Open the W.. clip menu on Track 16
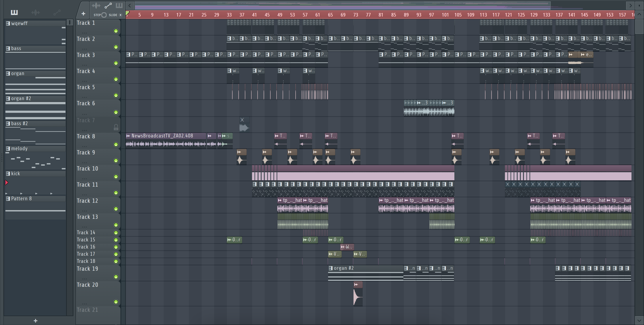The image size is (644, 325). 343,247
